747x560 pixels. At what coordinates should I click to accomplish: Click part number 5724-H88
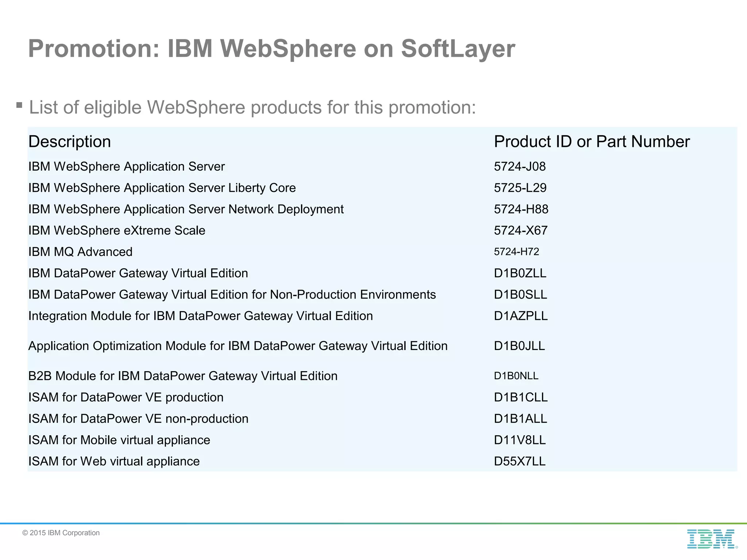click(521, 209)
